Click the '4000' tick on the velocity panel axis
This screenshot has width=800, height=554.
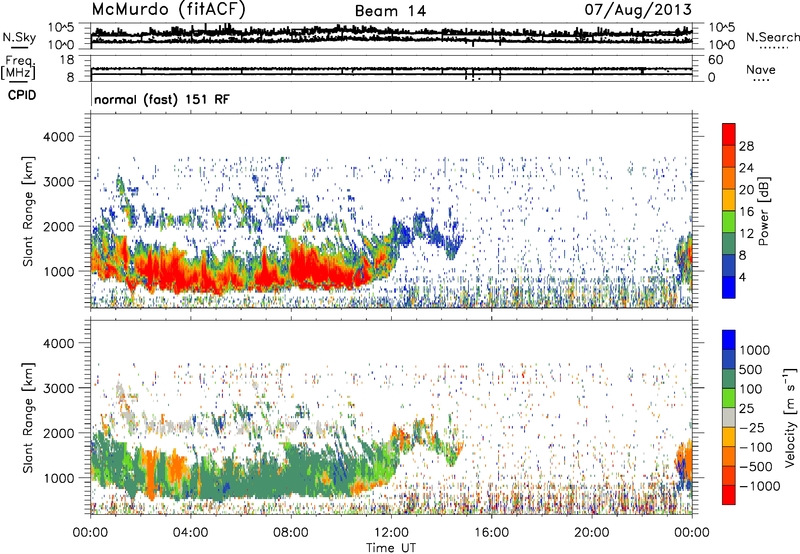[x=58, y=343]
